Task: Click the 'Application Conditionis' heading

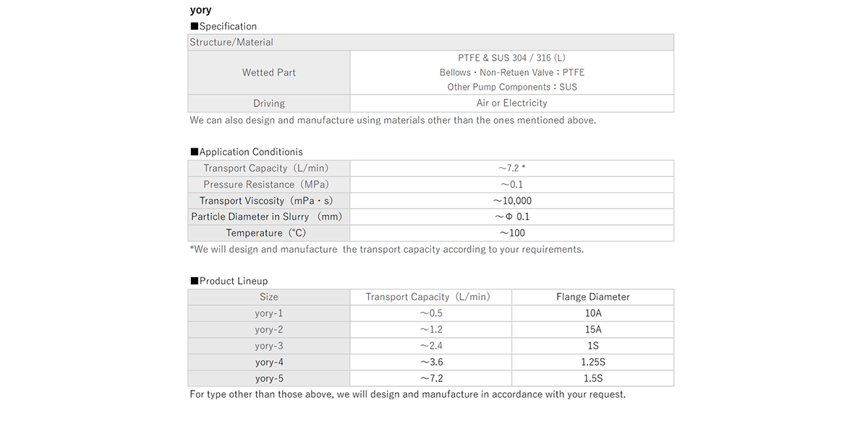Action: [247, 152]
